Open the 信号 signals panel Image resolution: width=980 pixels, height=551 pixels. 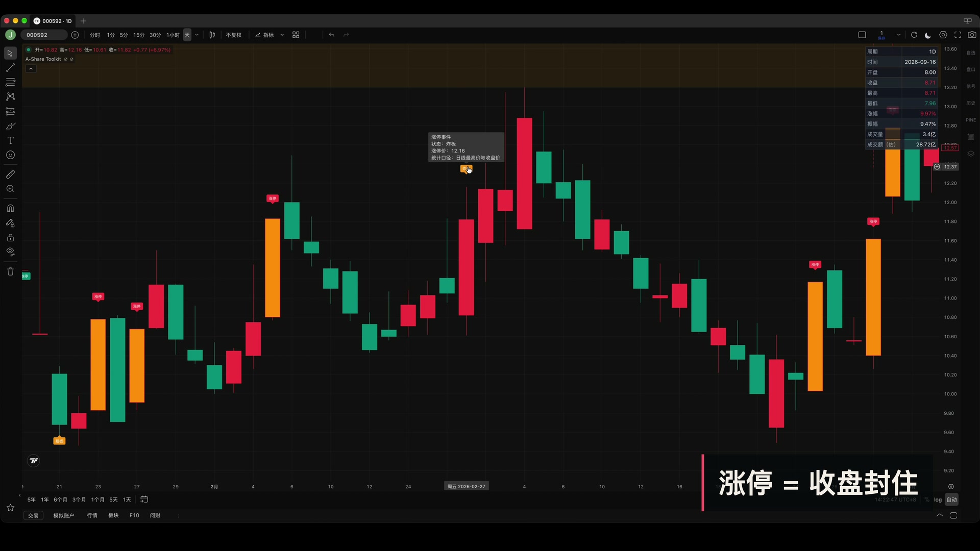click(971, 86)
